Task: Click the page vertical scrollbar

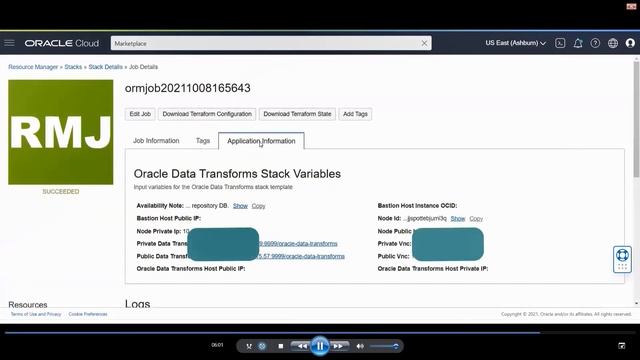Action: [x=636, y=120]
